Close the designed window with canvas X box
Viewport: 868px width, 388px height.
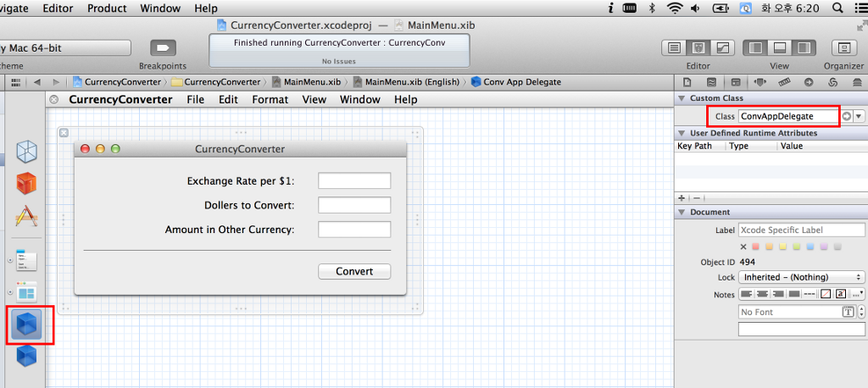(x=64, y=133)
